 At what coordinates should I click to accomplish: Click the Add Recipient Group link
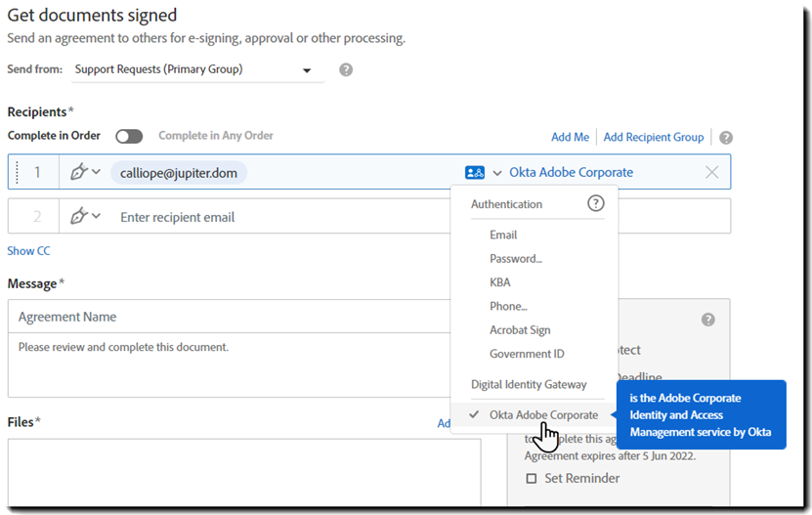[x=654, y=137]
